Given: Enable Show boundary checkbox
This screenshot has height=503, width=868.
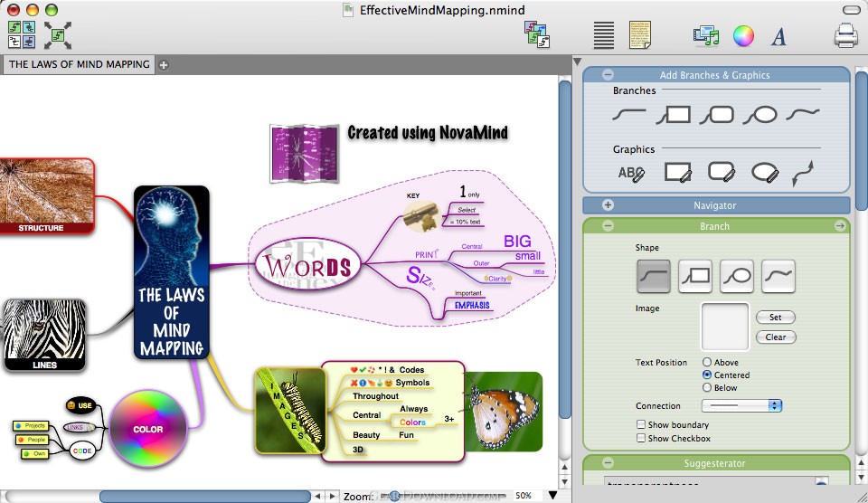Looking at the screenshot, I should click(x=641, y=424).
